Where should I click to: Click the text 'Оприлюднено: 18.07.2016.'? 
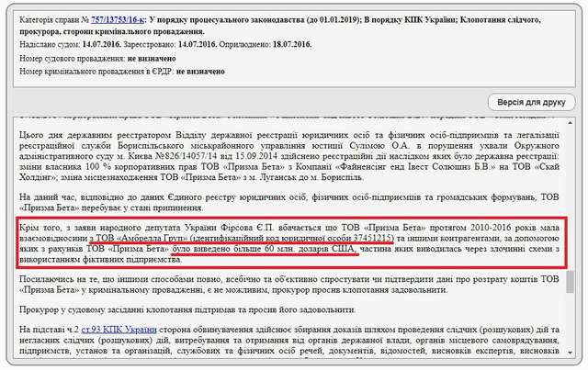(266, 45)
